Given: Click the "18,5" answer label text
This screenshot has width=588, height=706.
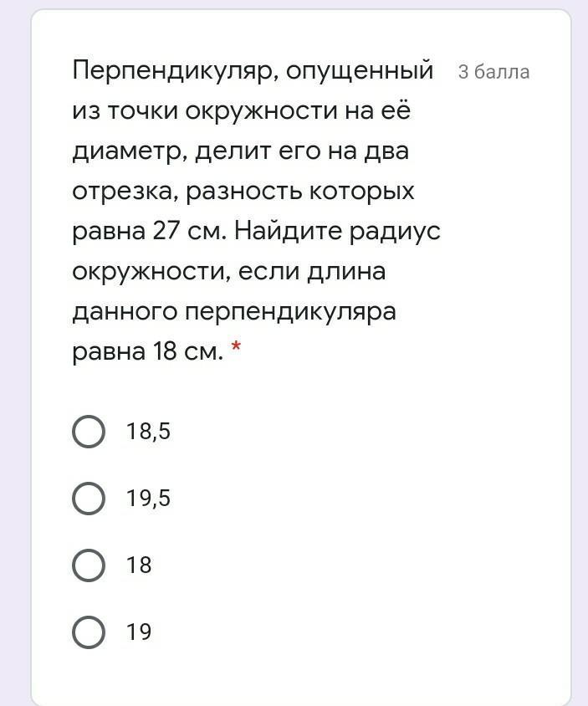Looking at the screenshot, I should click(148, 432).
